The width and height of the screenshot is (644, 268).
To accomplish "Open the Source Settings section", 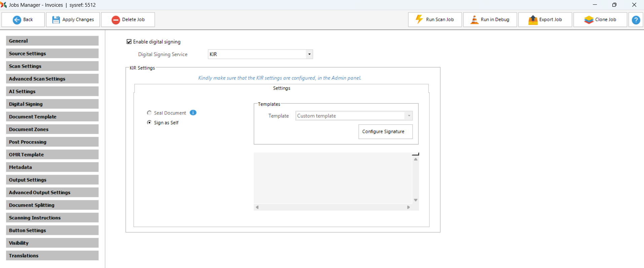I will tap(52, 54).
